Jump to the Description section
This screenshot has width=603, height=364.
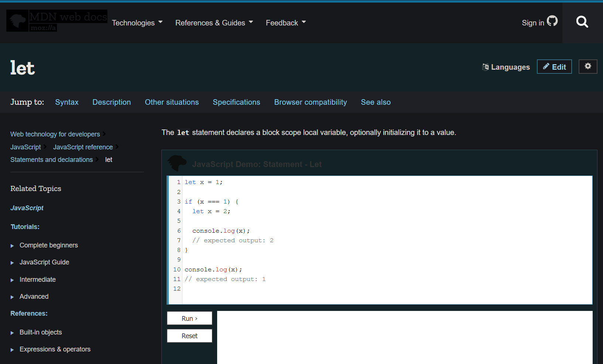[x=112, y=102]
